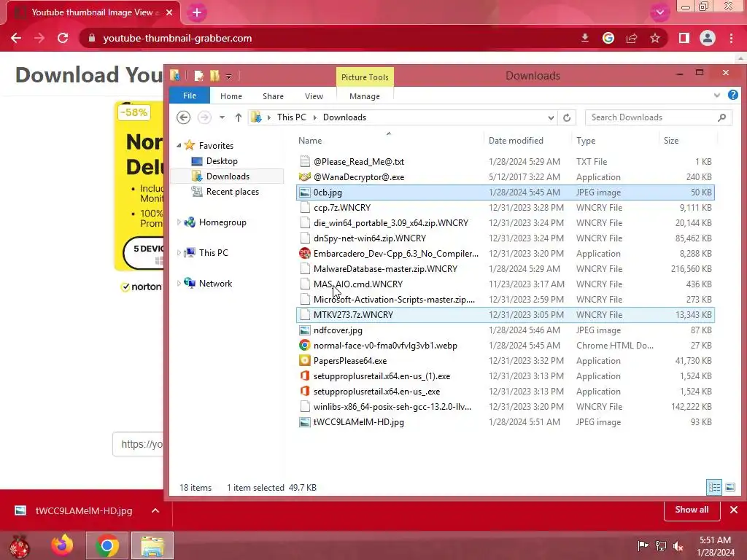
Task: Open the View ribbon tab
Action: click(314, 96)
